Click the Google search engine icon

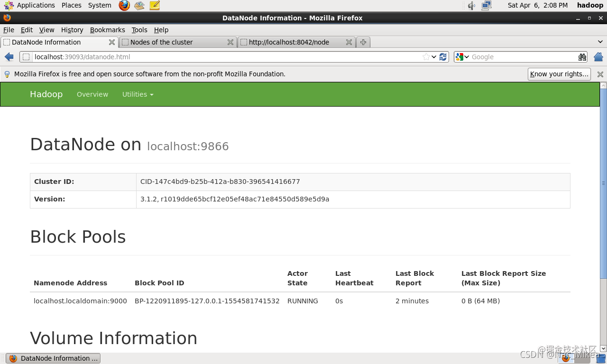[x=459, y=57]
